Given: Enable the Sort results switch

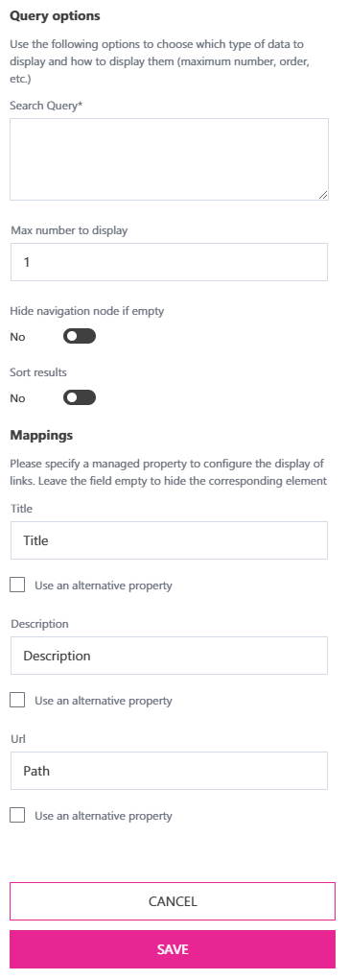Looking at the screenshot, I should [80, 397].
